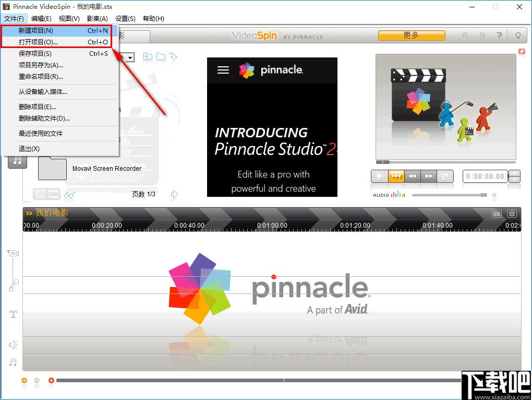The image size is (532, 400).
Task: Click the redo arrow icon
Action: [x=482, y=36]
